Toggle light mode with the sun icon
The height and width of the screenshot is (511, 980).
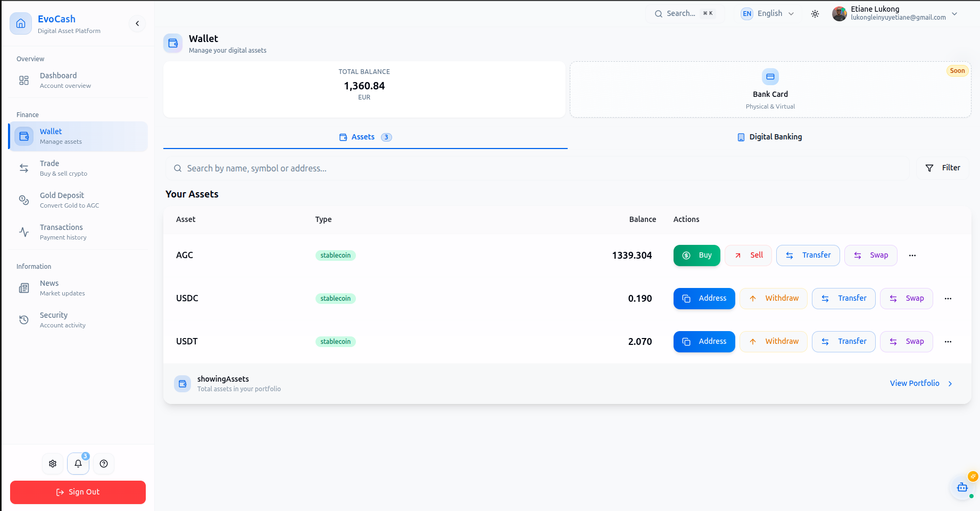815,14
